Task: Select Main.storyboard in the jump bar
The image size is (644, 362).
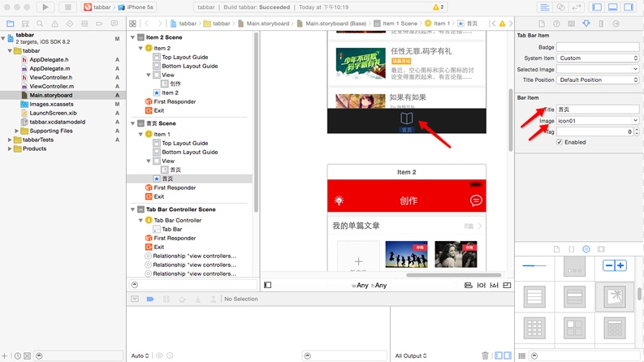Action: [264, 24]
